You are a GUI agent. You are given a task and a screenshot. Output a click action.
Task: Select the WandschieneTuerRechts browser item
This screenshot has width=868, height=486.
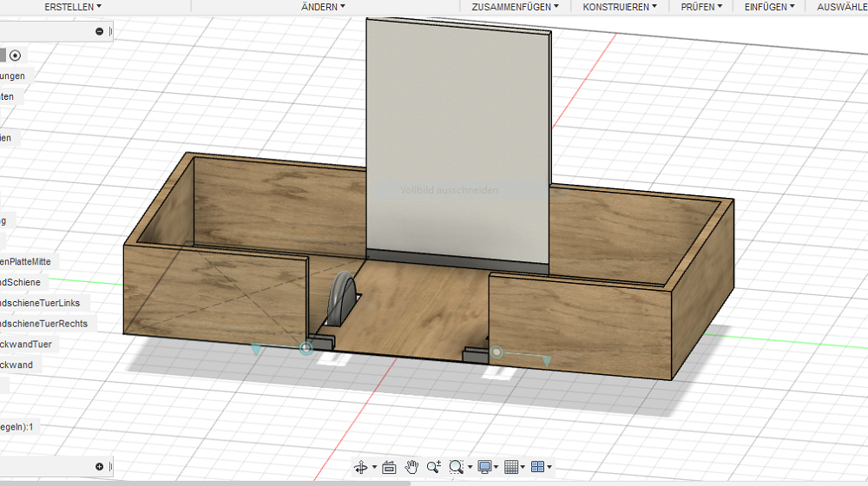(43, 324)
